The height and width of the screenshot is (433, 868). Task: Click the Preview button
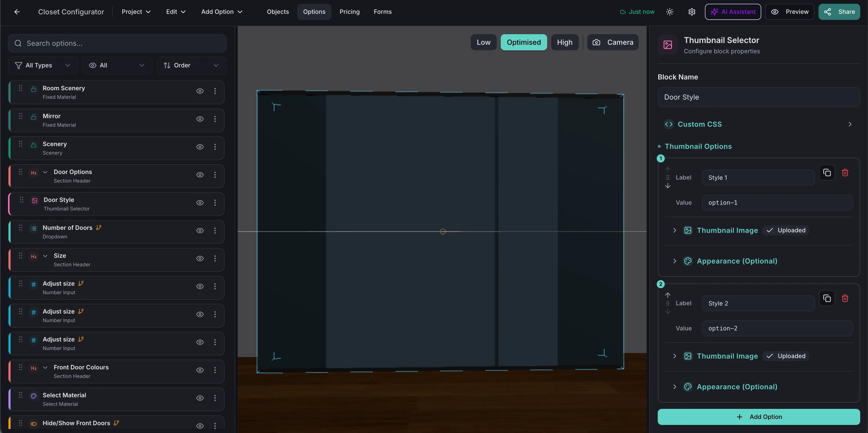(789, 12)
